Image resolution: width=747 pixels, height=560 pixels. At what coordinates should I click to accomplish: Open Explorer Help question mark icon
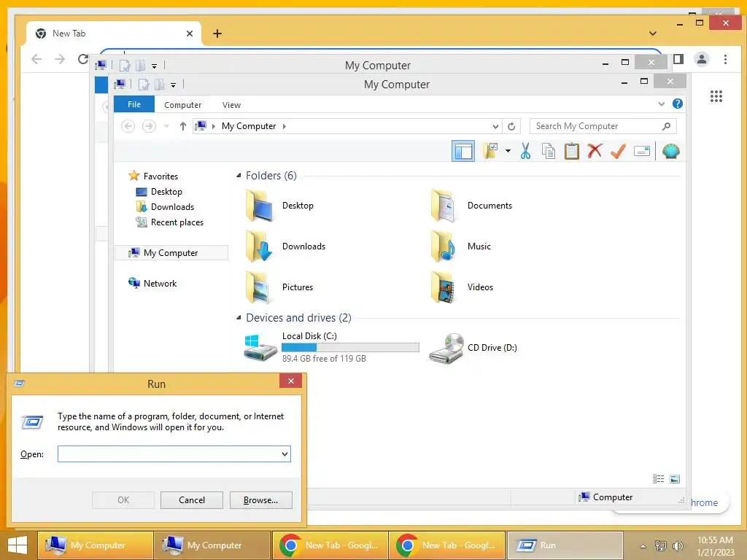click(x=678, y=104)
